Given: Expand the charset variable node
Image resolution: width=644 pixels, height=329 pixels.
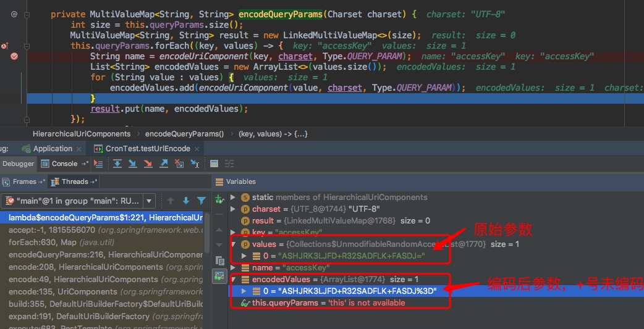Looking at the screenshot, I should (232, 209).
